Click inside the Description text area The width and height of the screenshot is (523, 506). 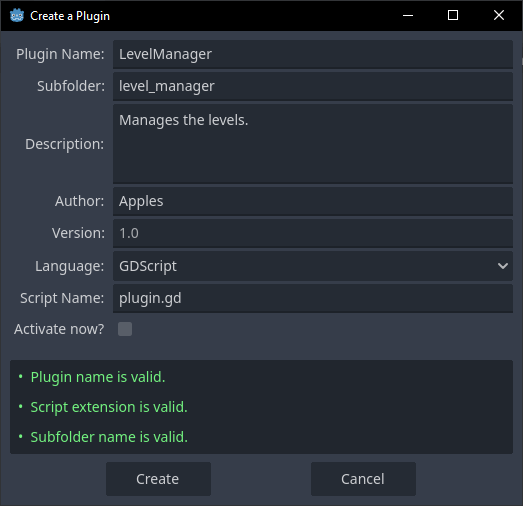pyautogui.click(x=313, y=144)
